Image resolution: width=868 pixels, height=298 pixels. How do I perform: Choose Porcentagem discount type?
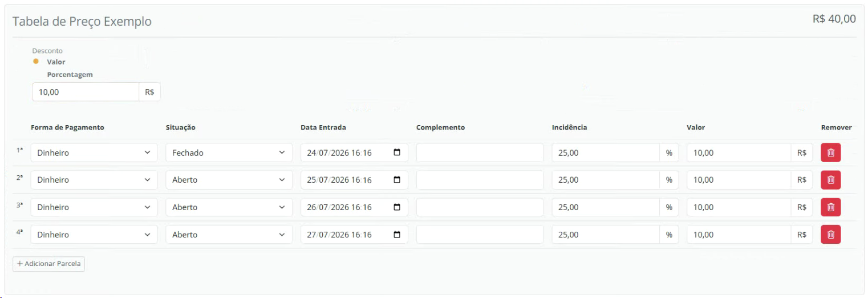pyautogui.click(x=70, y=75)
